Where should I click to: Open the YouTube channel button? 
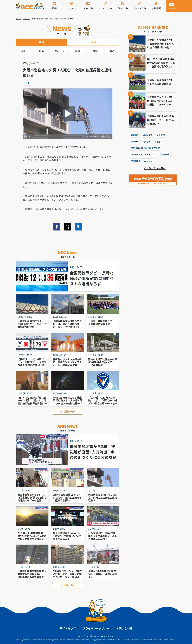tap(171, 6)
